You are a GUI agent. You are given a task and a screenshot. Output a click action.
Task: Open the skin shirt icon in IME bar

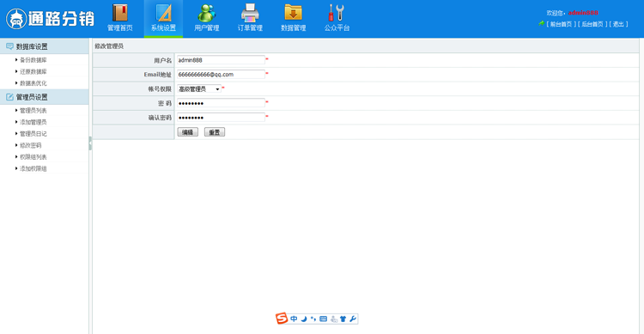tap(343, 319)
